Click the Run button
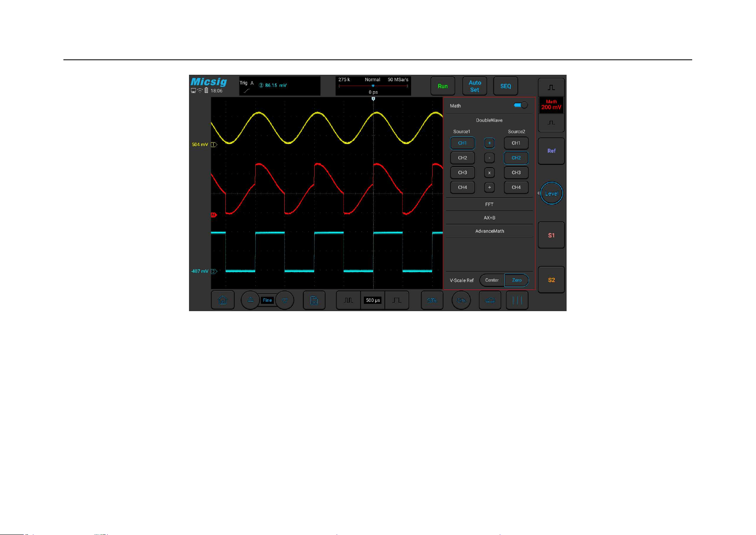 [443, 86]
